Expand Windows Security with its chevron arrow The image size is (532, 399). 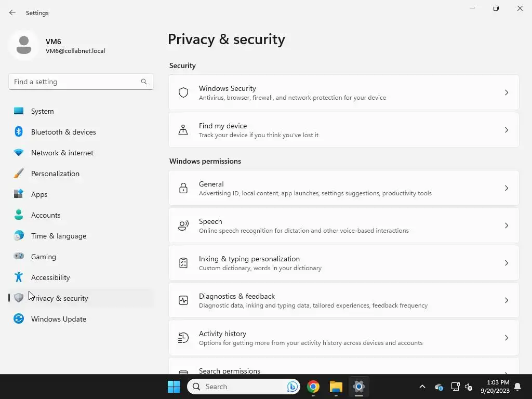tap(507, 92)
